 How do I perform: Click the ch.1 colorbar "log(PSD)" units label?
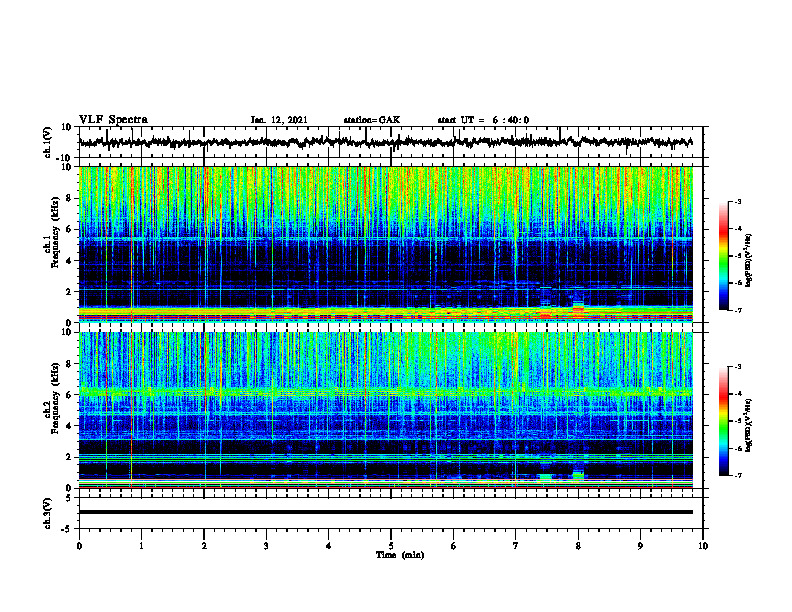coord(749,261)
